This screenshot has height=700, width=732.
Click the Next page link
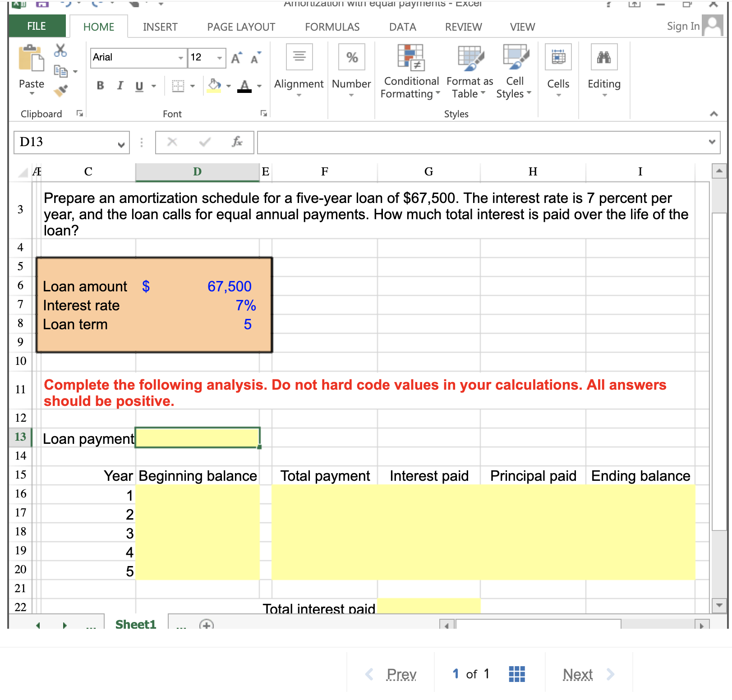pyautogui.click(x=577, y=673)
